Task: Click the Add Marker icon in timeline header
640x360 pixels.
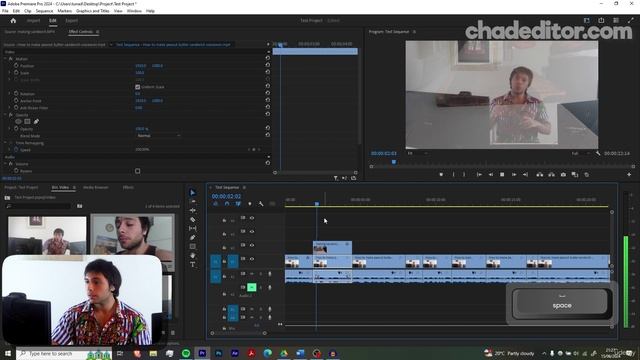Action: (250, 204)
